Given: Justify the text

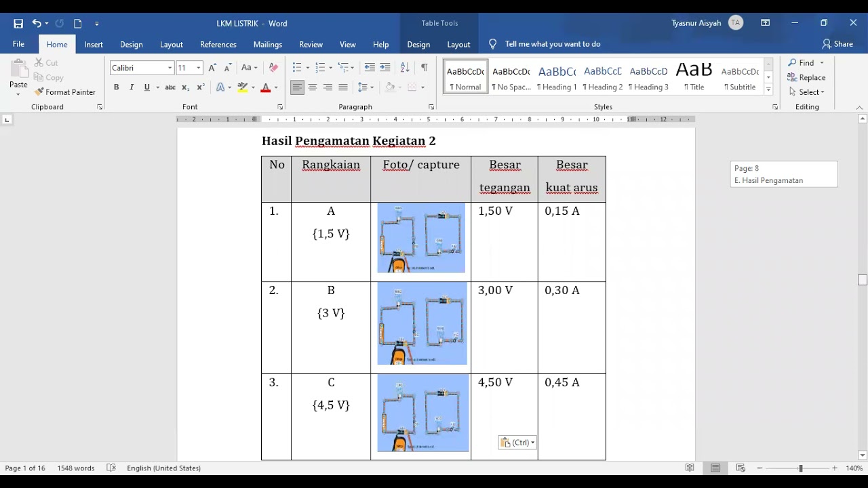Looking at the screenshot, I should [x=343, y=87].
